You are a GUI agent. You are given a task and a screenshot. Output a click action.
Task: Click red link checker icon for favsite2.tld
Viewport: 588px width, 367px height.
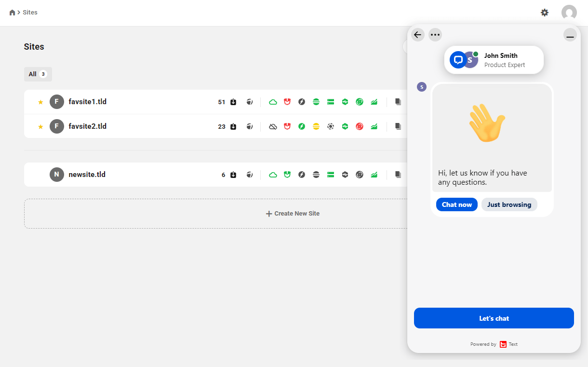pos(360,126)
